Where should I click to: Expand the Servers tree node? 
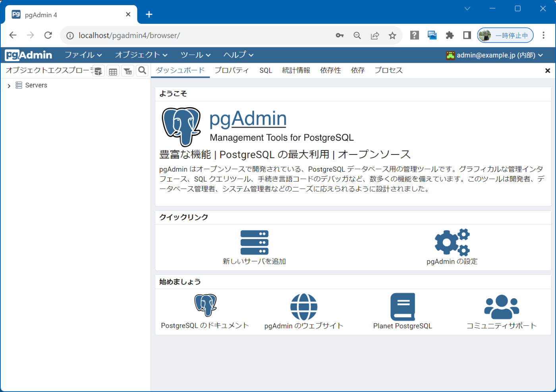(x=9, y=86)
